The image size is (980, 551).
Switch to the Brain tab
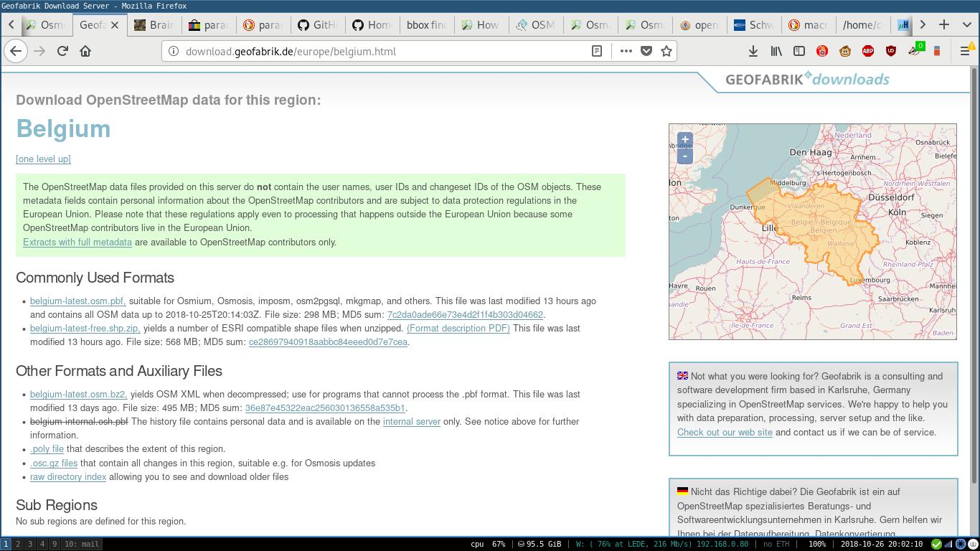pyautogui.click(x=156, y=24)
